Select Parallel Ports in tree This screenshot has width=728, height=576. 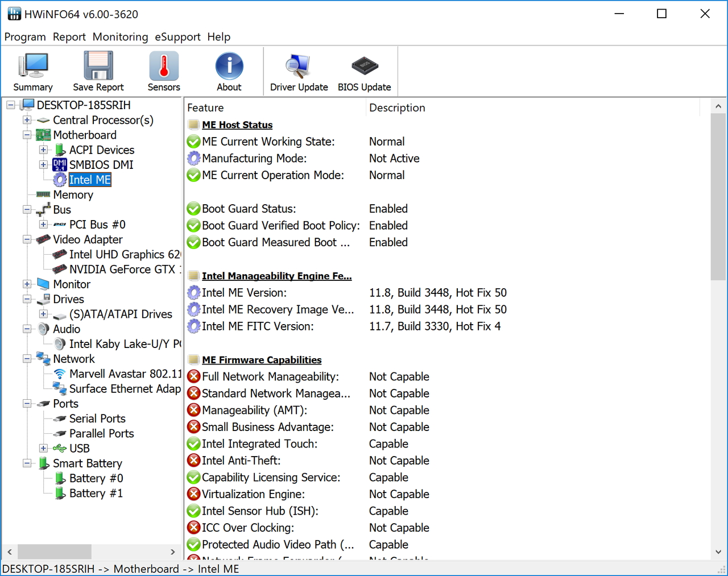(102, 434)
